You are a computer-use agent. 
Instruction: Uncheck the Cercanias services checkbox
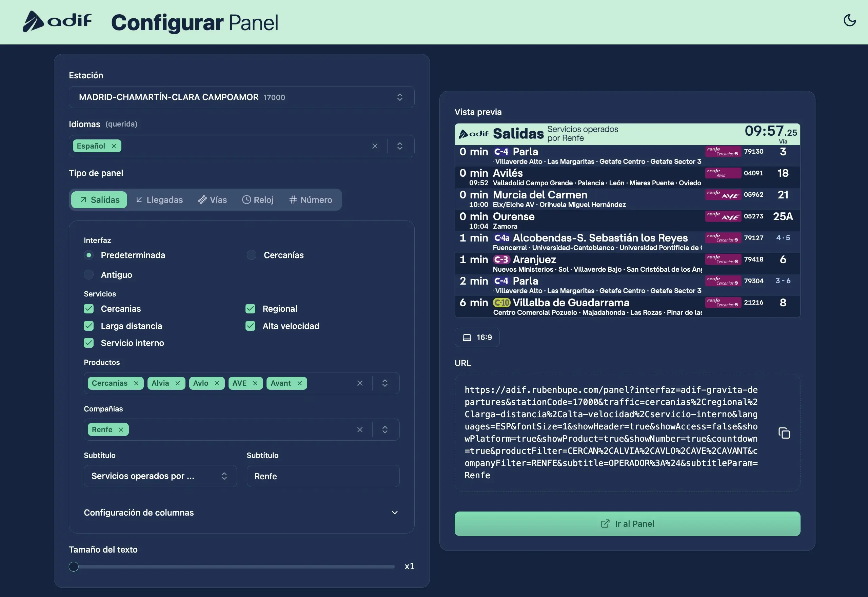88,309
